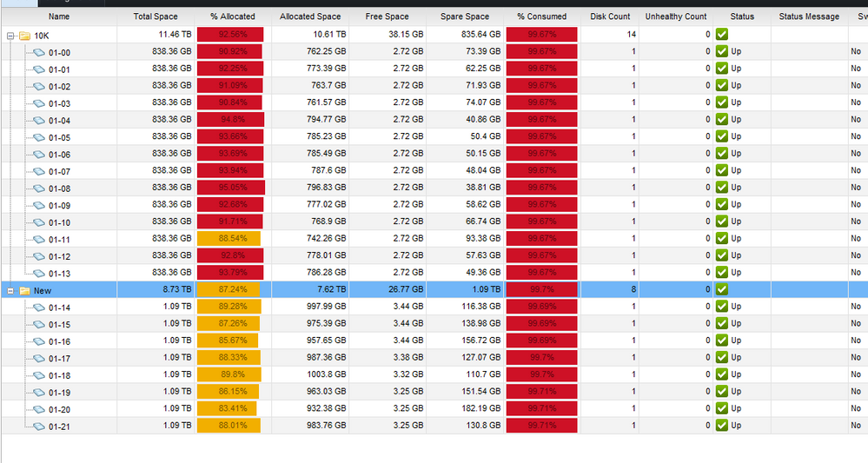Click the % Allocated bar for 01-11

(229, 239)
